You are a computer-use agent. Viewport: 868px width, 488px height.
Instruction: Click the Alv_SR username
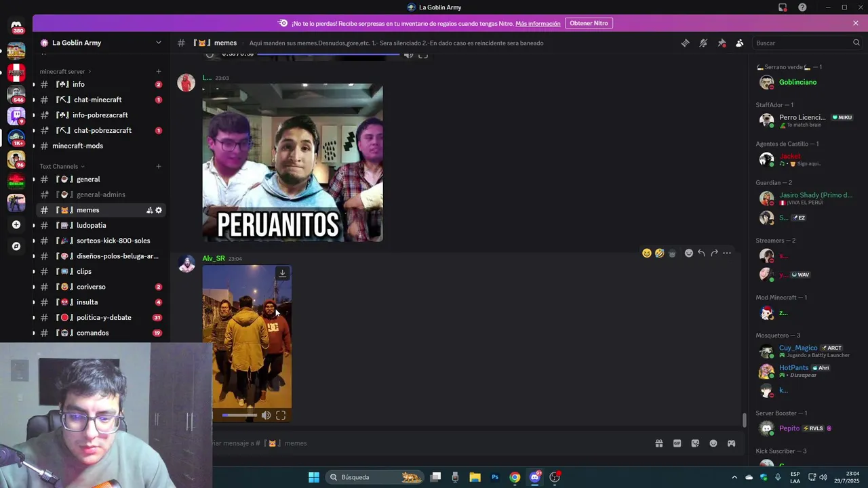(x=214, y=258)
